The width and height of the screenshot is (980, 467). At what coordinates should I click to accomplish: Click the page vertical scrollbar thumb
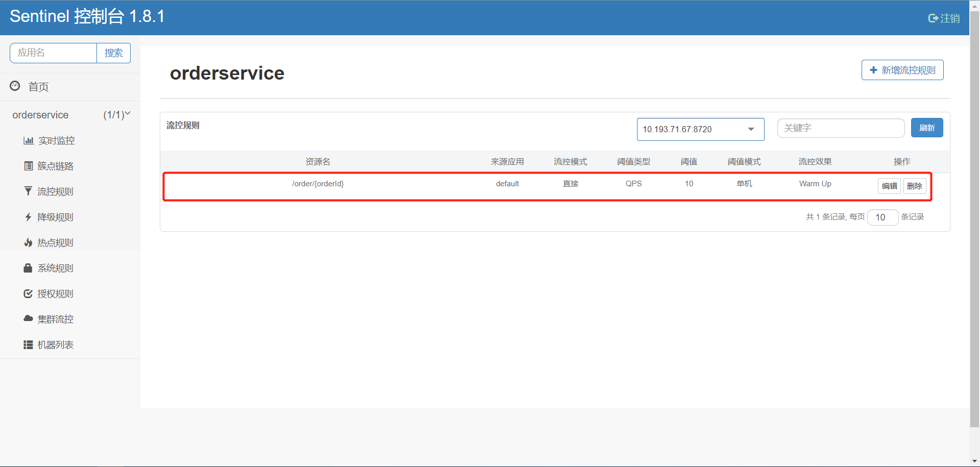click(x=974, y=219)
